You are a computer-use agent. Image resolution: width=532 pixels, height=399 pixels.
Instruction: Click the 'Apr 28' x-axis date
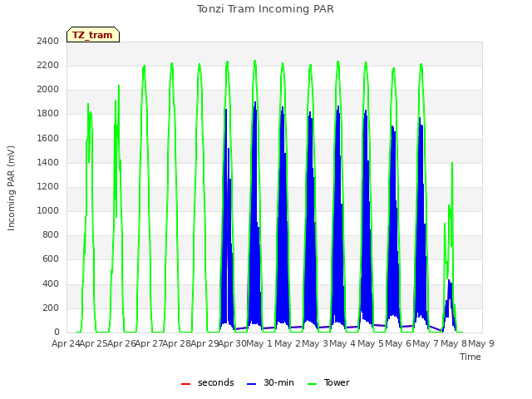pyautogui.click(x=176, y=343)
